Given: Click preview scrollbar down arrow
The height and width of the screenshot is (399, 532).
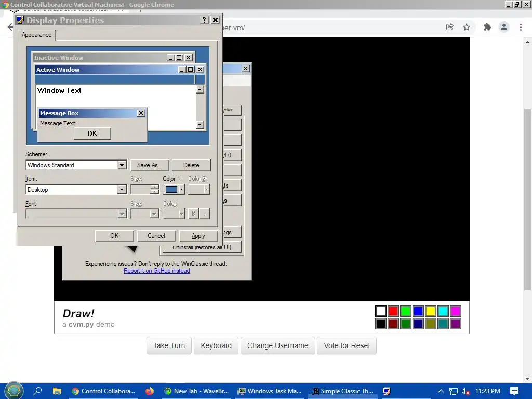Looking at the screenshot, I should 200,125.
